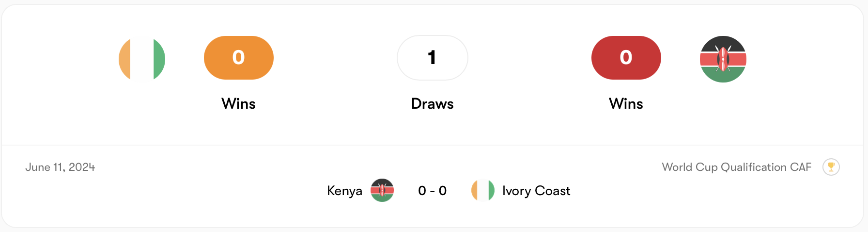Click the small Kenya flag in match row
This screenshot has width=868, height=232.
tap(382, 190)
